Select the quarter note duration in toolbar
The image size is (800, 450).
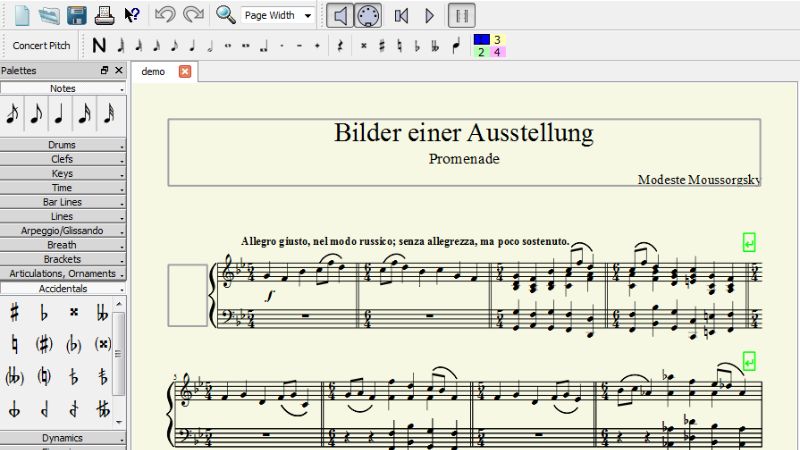[192, 46]
